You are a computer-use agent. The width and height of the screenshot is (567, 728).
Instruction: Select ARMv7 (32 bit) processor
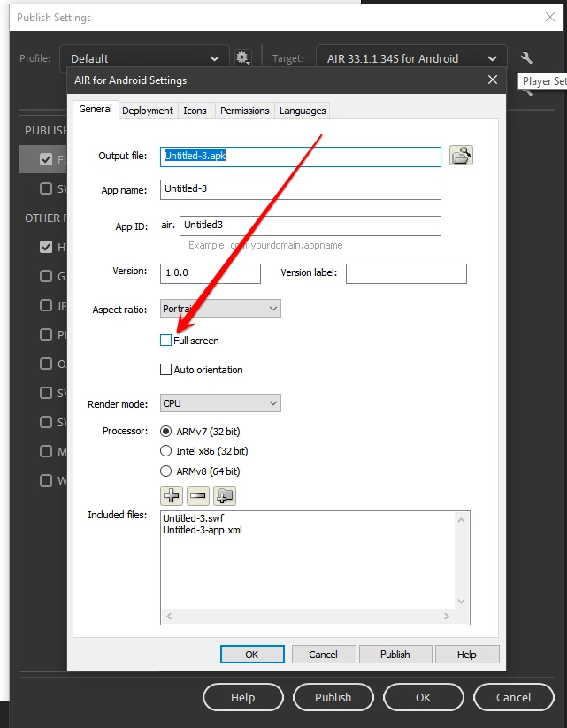pyautogui.click(x=165, y=432)
